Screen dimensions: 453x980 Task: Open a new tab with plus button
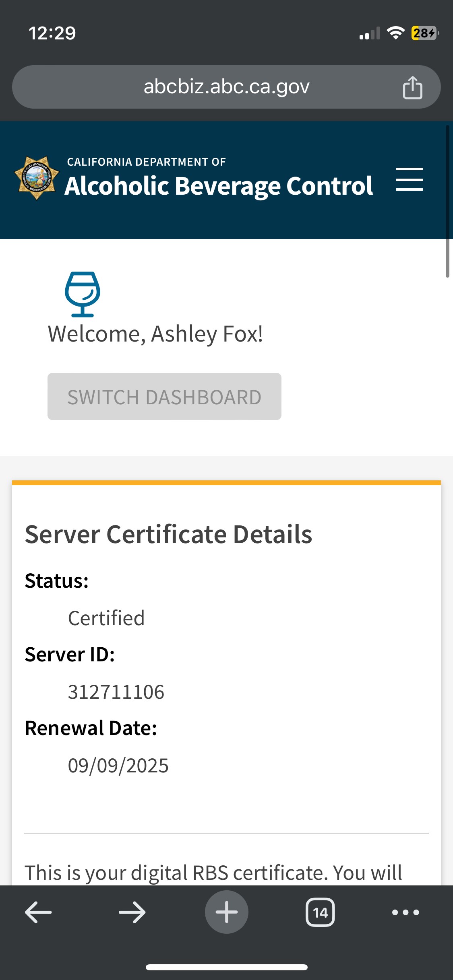[226, 912]
